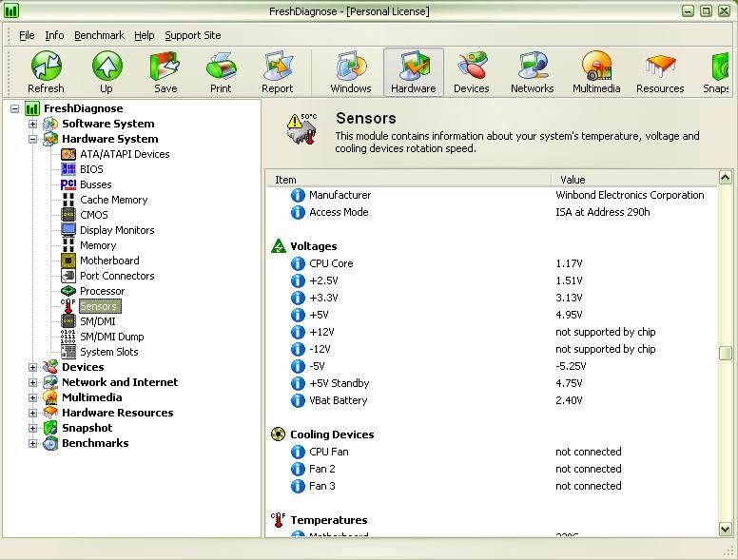This screenshot has width=738, height=560.
Task: Select the CPU Fan row
Action: 492,452
